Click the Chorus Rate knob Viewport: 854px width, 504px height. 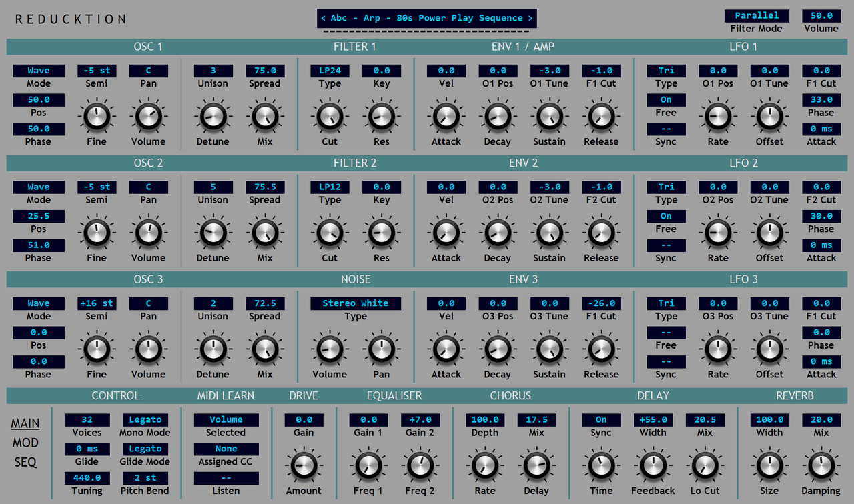[485, 465]
